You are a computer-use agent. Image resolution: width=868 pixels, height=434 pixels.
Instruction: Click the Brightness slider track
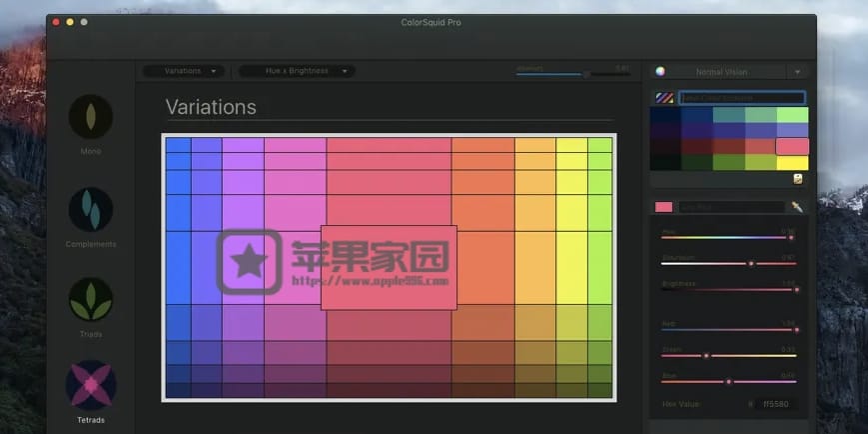[x=728, y=289]
